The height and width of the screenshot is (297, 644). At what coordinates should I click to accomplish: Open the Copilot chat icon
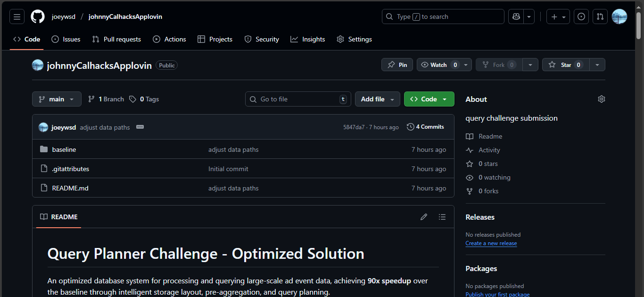point(516,16)
